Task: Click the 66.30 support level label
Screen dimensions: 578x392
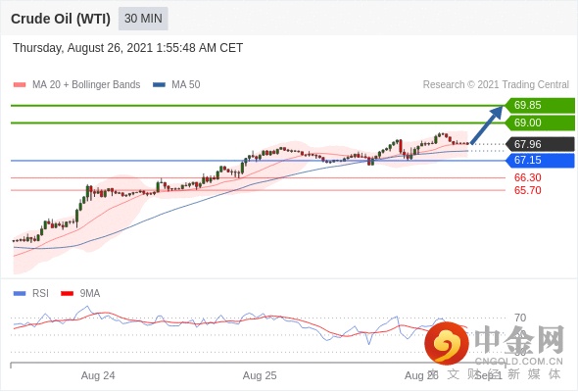Action: coord(527,177)
